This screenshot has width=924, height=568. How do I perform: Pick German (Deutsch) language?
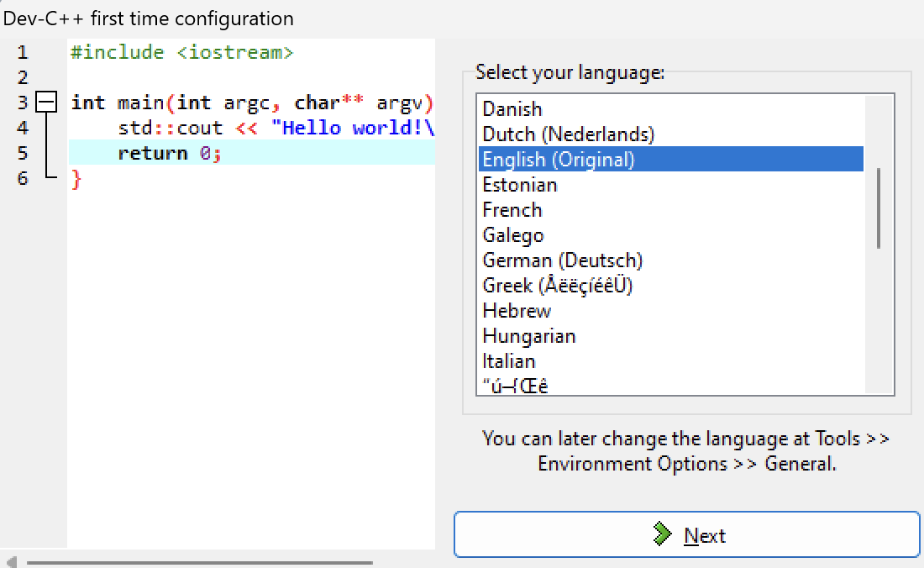point(670,260)
